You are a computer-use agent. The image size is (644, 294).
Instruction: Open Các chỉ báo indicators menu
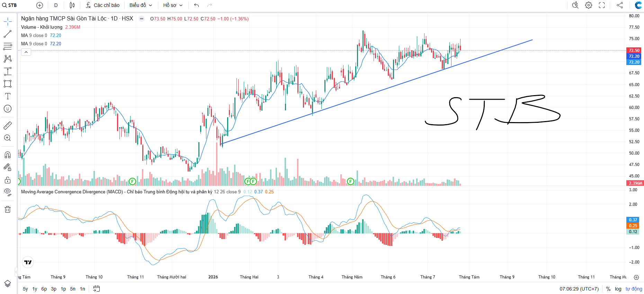(x=102, y=5)
